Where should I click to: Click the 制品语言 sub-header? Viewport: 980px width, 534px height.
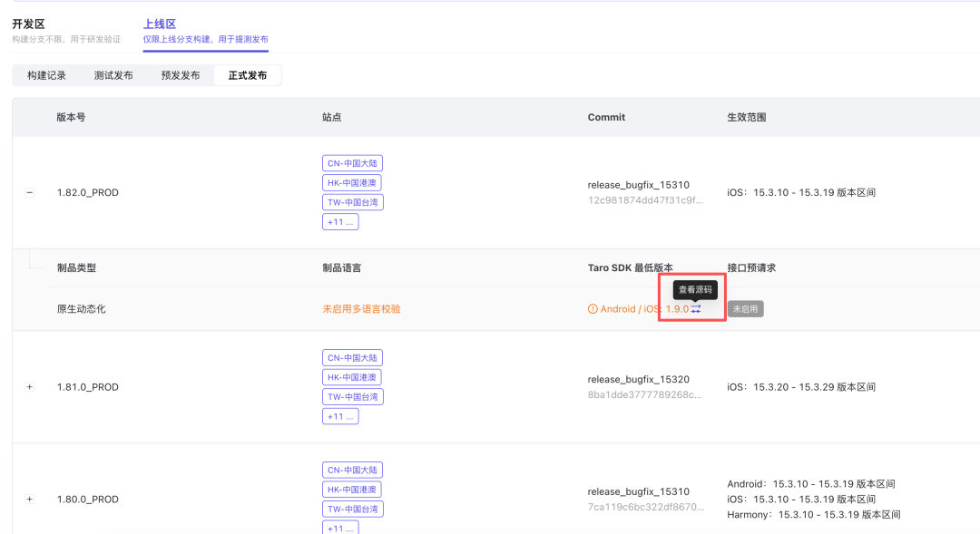pos(342,268)
